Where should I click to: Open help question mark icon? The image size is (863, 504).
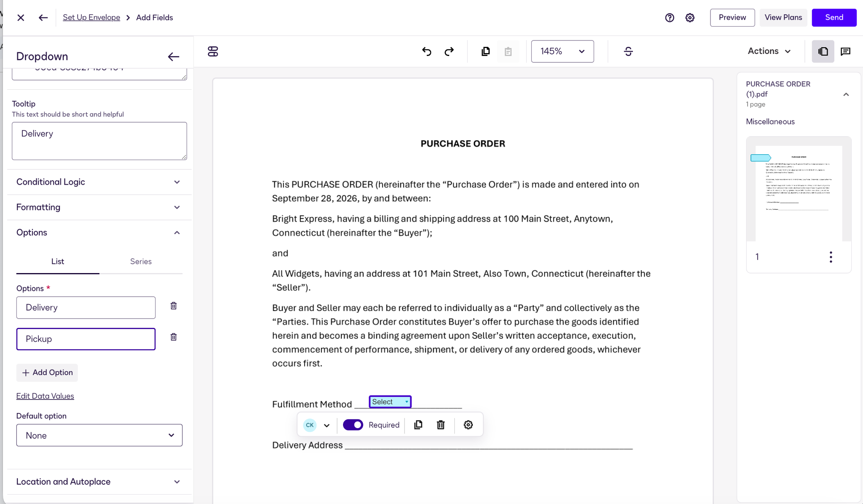[x=670, y=17]
